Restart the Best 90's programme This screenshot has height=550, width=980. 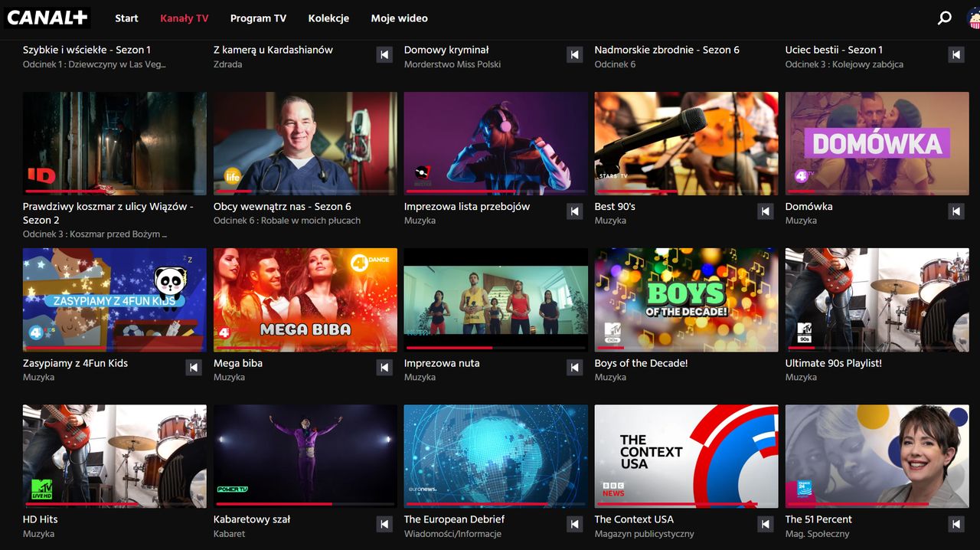click(766, 211)
